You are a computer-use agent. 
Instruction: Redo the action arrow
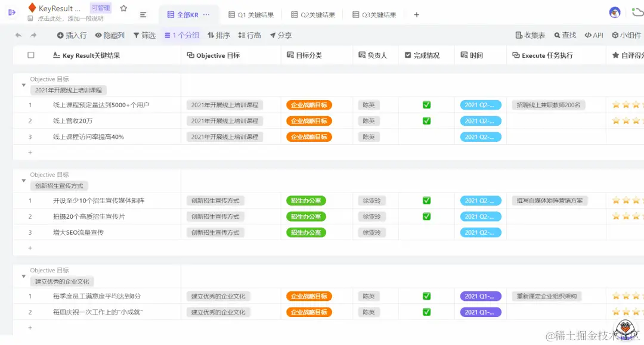[33, 35]
